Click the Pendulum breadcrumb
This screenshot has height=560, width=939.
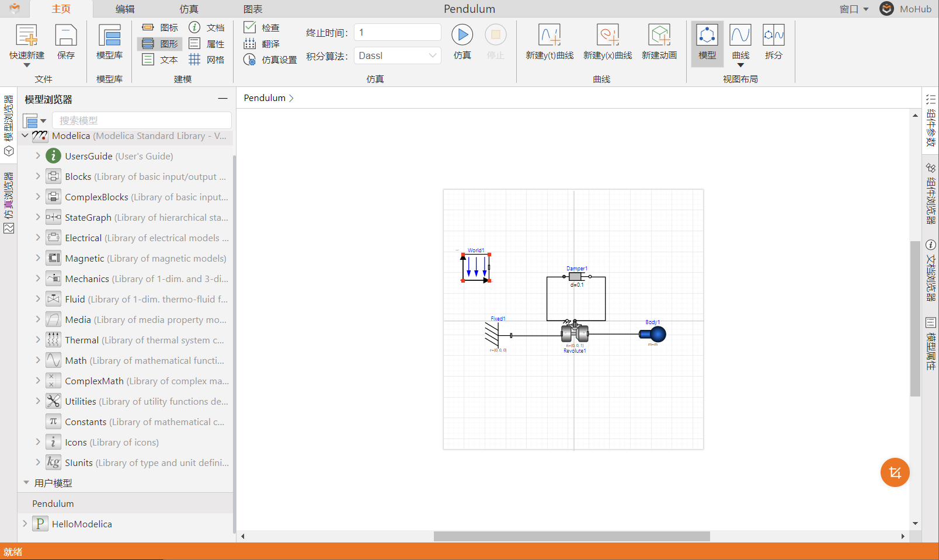[x=265, y=98]
